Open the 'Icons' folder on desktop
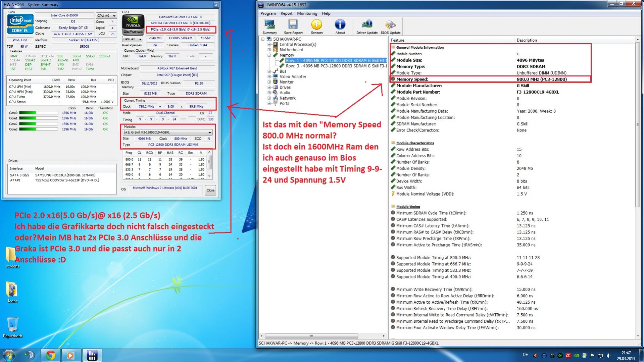The height and width of the screenshot is (362, 644). click(x=12, y=292)
